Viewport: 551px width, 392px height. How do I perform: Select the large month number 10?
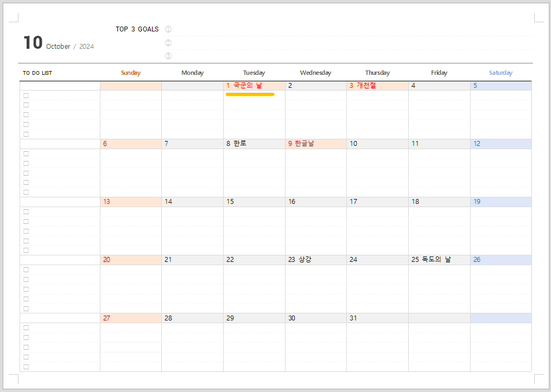(33, 42)
